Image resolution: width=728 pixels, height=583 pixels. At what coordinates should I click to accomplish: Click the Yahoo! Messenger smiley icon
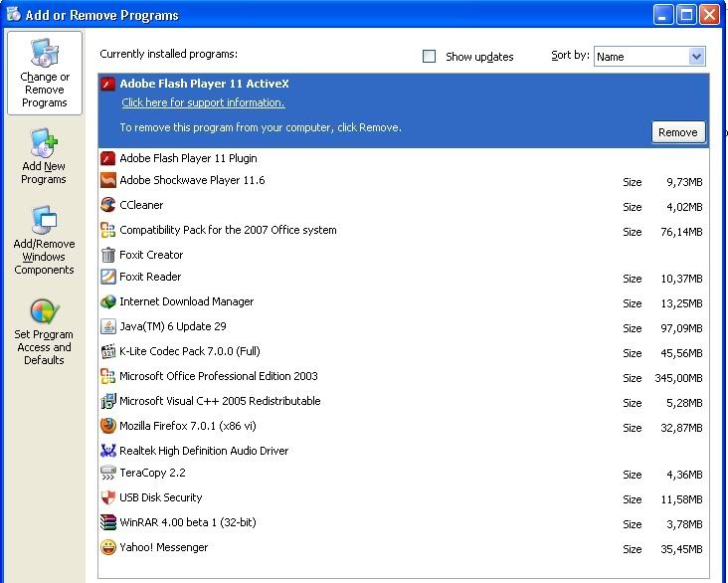108,547
